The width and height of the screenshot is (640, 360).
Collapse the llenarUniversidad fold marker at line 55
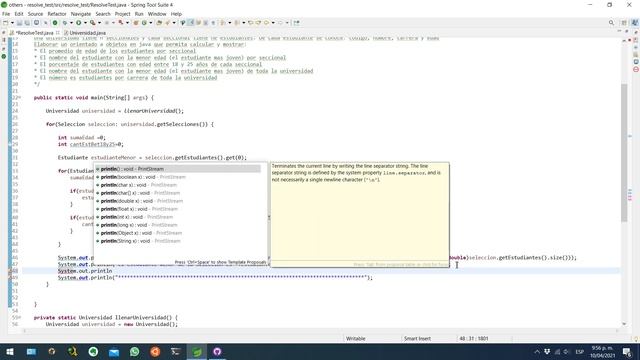[19, 317]
